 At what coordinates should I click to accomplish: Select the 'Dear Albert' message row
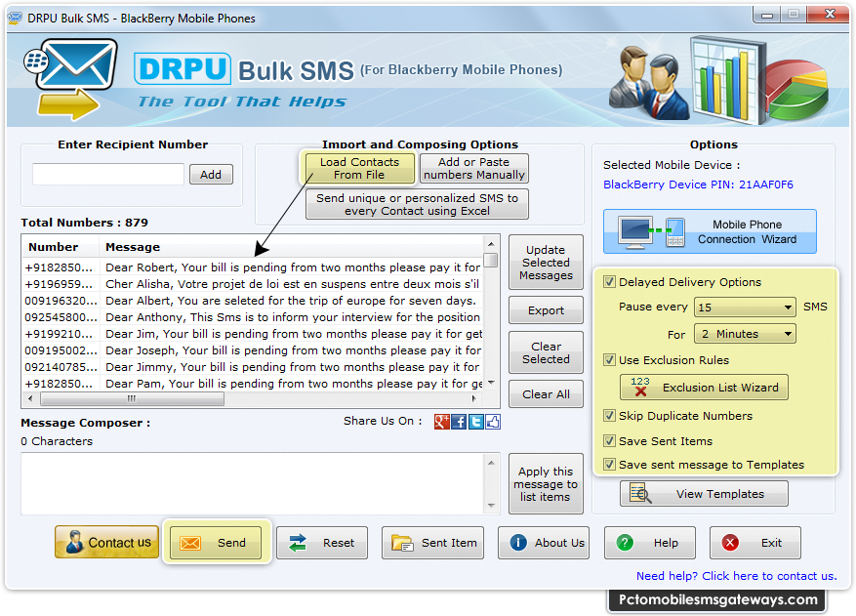253,301
